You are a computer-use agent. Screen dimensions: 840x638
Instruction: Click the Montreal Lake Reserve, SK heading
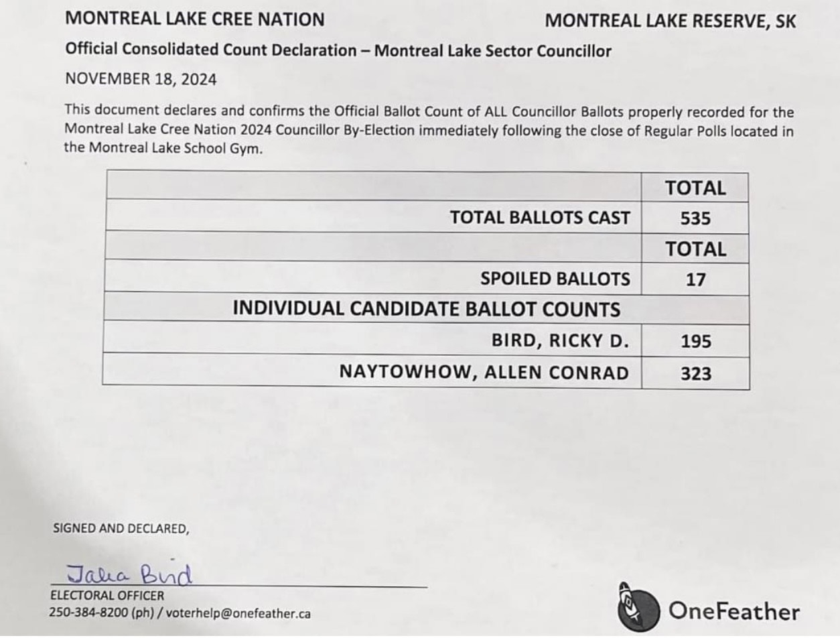point(671,21)
